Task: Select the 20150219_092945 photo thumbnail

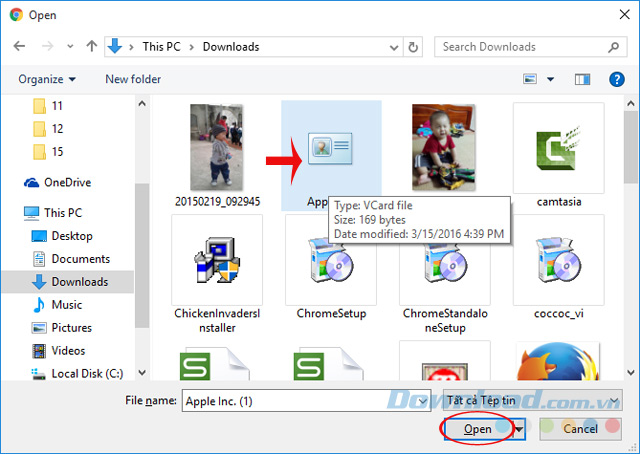Action: pos(217,147)
